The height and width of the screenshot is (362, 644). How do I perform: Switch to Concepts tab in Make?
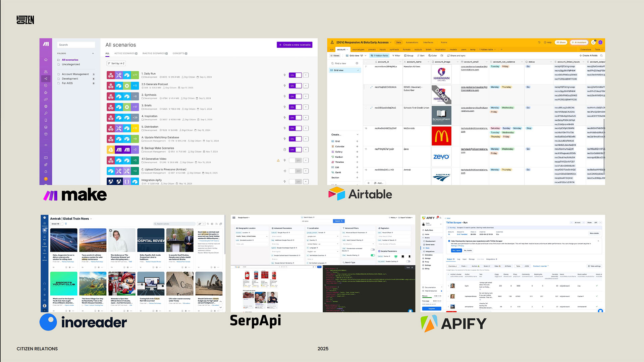pos(180,54)
